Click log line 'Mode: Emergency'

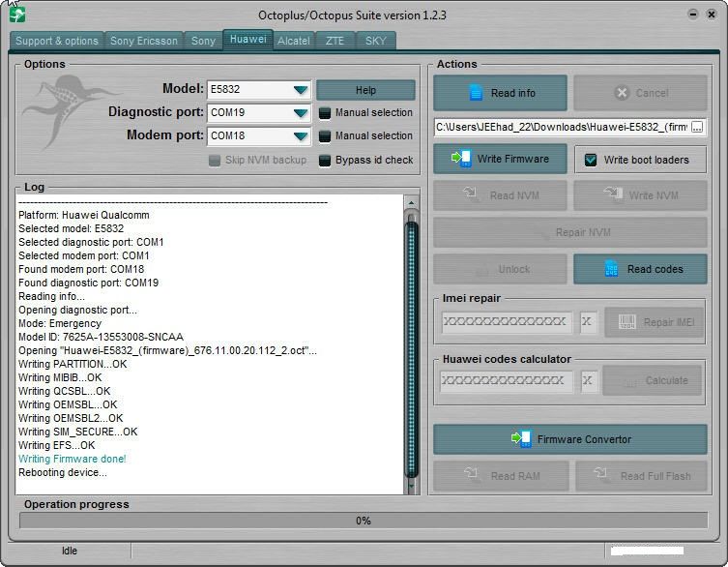(x=60, y=323)
